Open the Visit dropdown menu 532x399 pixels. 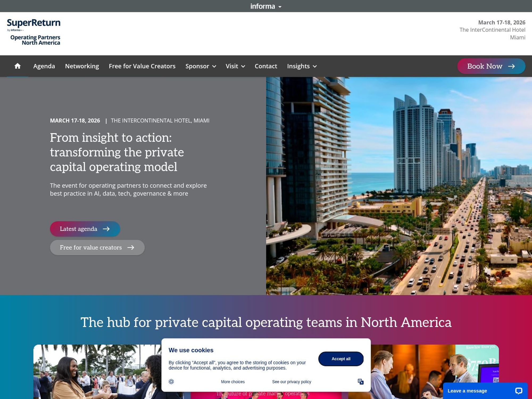(235, 66)
